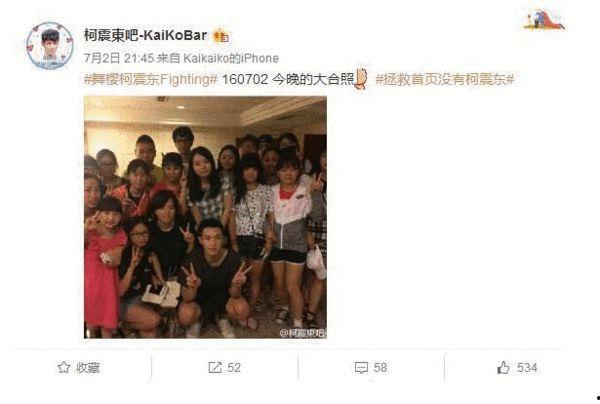Click the star favorite icon
Image resolution: width=600 pixels, height=404 pixels.
64,368
